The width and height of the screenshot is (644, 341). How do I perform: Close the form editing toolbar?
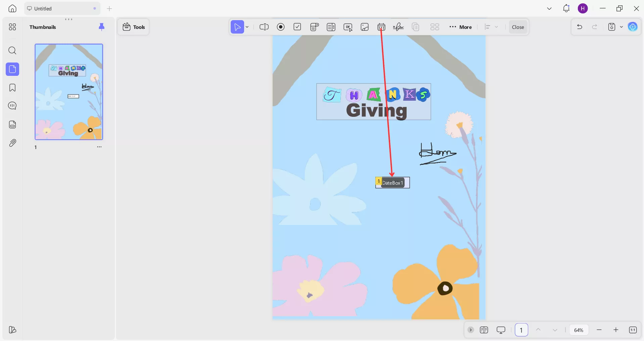click(x=518, y=27)
